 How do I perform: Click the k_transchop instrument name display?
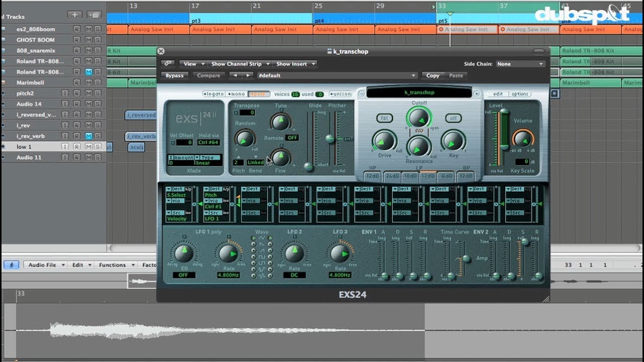419,93
